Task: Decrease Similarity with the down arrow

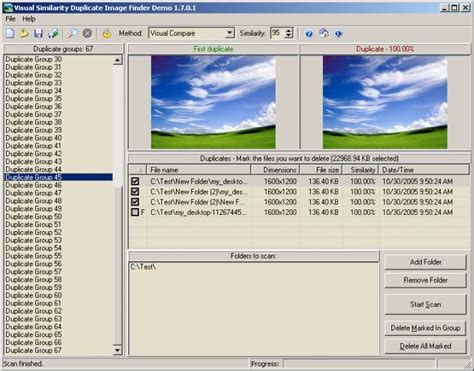Action: point(289,36)
